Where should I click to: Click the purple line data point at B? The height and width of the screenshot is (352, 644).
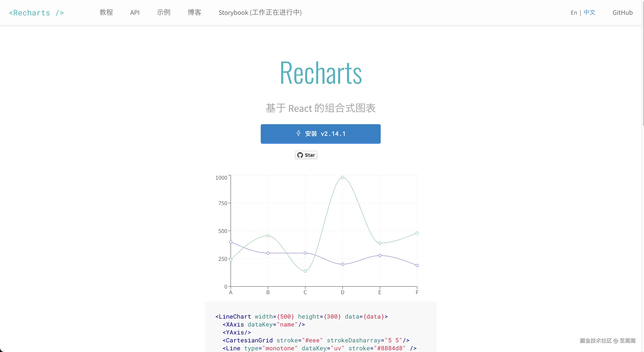[x=268, y=253]
